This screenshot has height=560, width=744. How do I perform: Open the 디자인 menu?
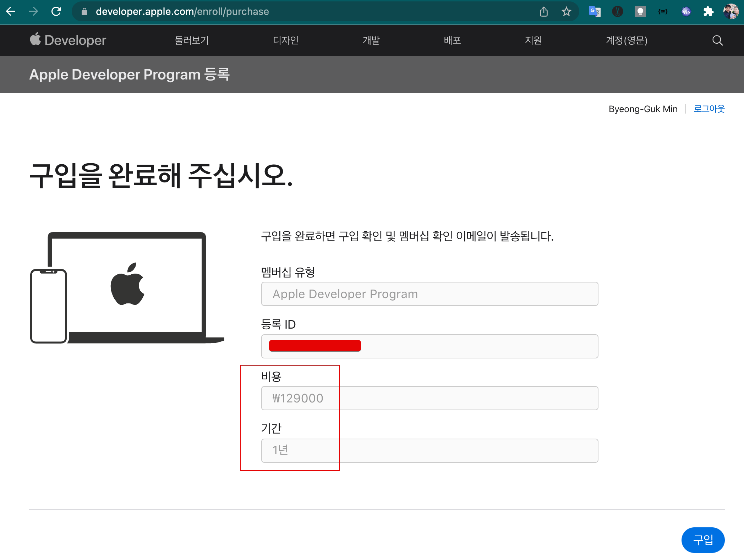click(x=286, y=40)
